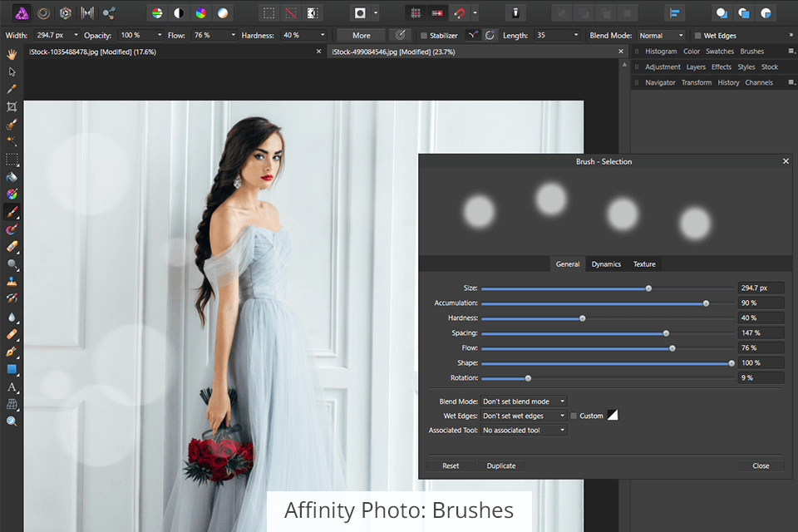Enable the Stabilizer checkbox
798x532 pixels.
pos(424,36)
